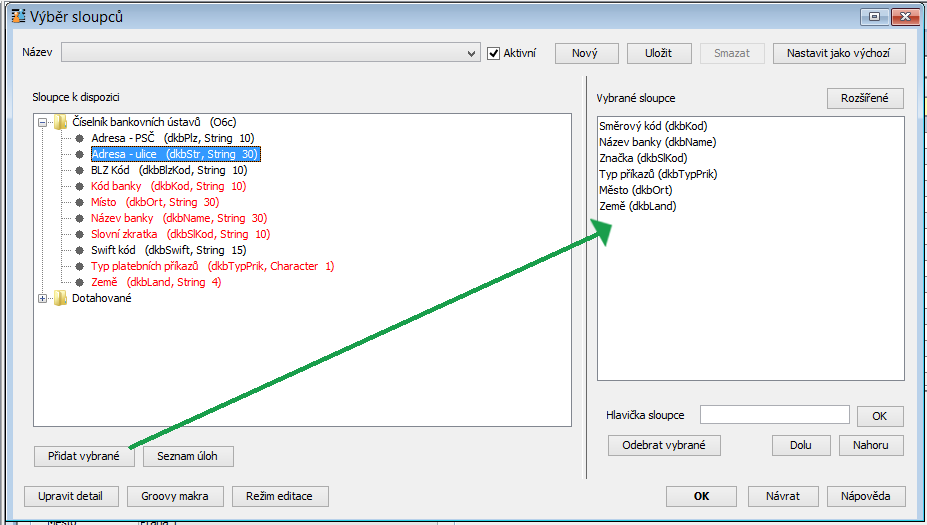Expand the Dotahované tree node
Viewport: 927px width, 525px height.
coord(43,298)
